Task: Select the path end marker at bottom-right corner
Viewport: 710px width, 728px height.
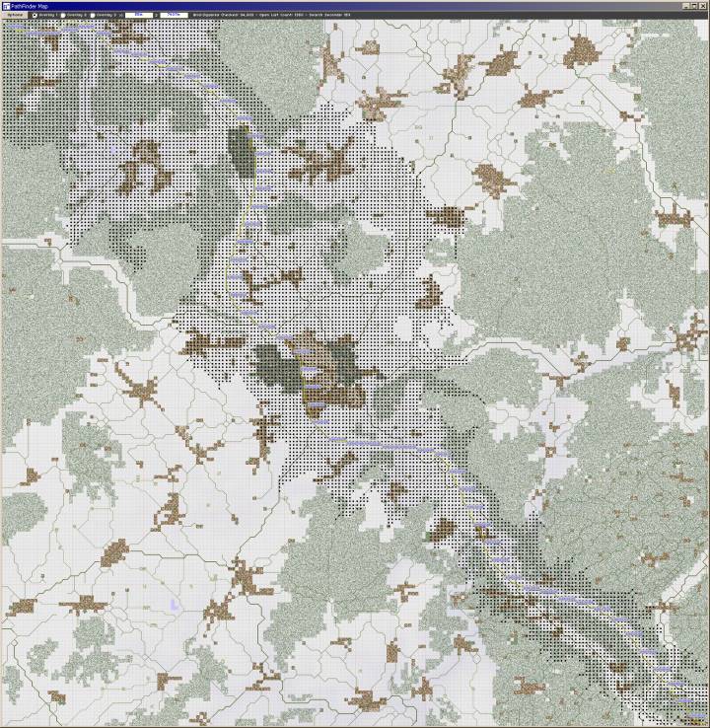Action: coord(699,715)
